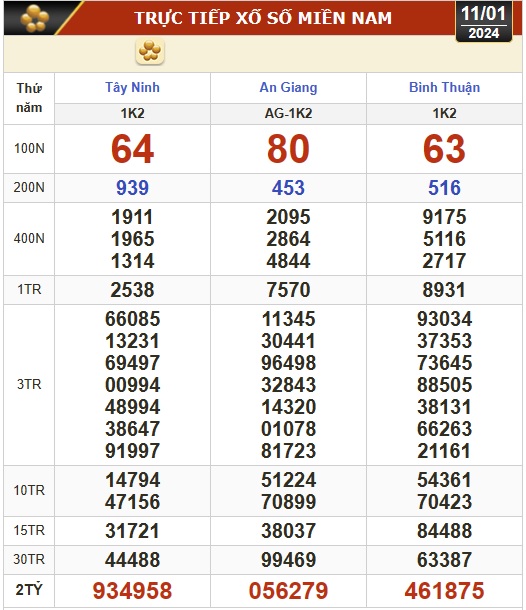Click Bình Thuận number 21161
The image size is (526, 610).
(444, 451)
